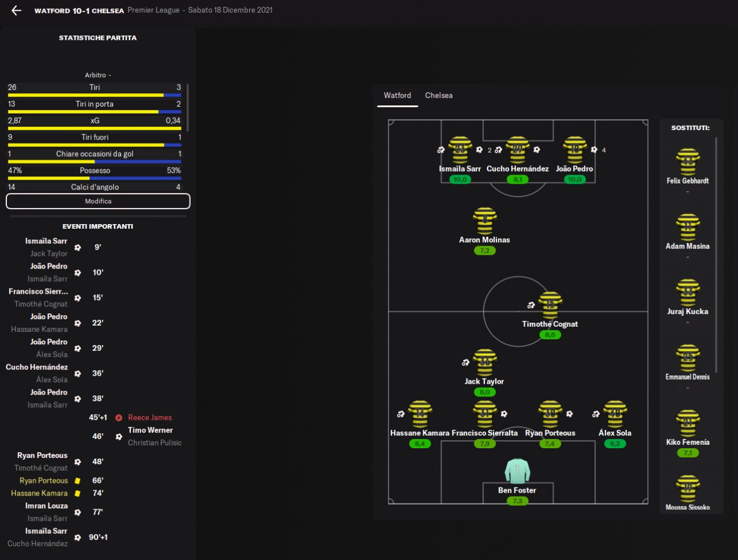Click the match statistics scrollbar
The height and width of the screenshot is (560, 738).
pyautogui.click(x=187, y=108)
